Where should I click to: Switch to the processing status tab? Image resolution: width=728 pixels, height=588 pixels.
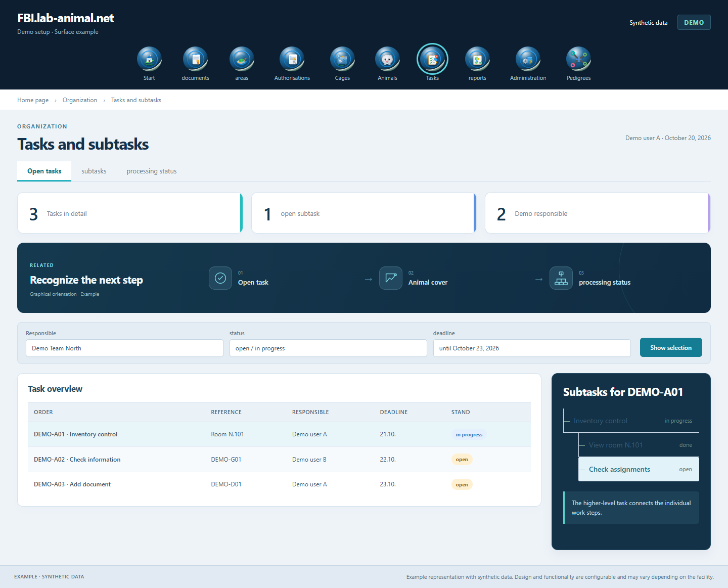[152, 171]
